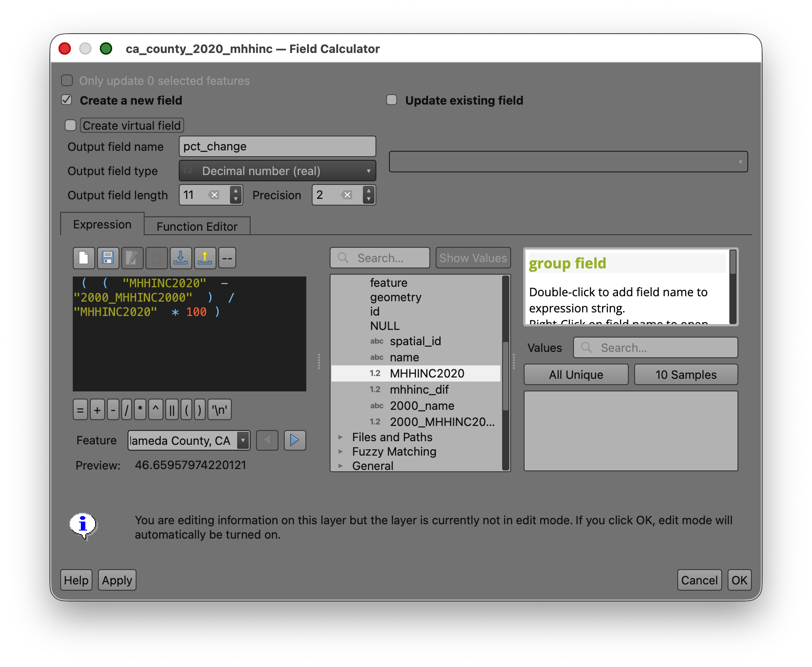Click the import user expressions icon
The height and width of the screenshot is (667, 812).
(x=181, y=258)
